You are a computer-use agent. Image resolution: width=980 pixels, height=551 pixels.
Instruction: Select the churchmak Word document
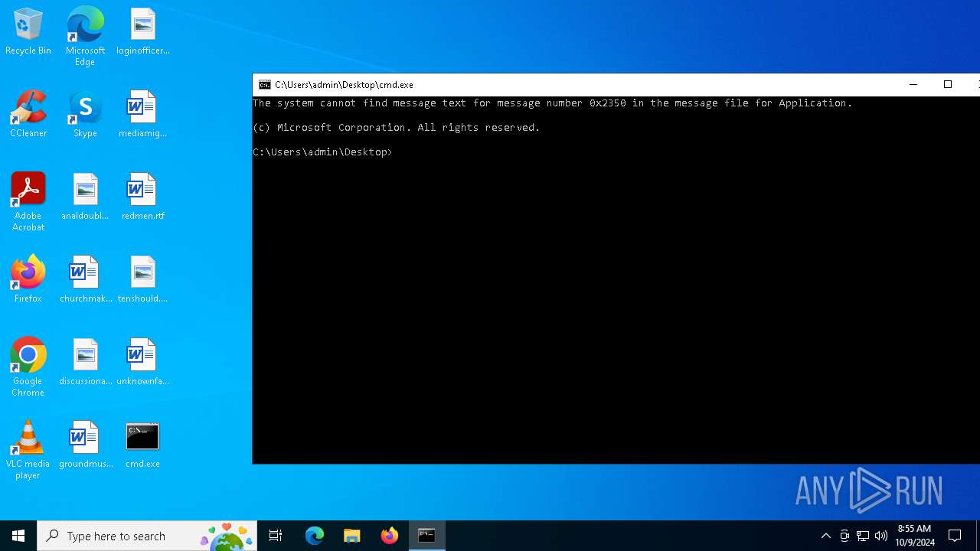(x=85, y=280)
